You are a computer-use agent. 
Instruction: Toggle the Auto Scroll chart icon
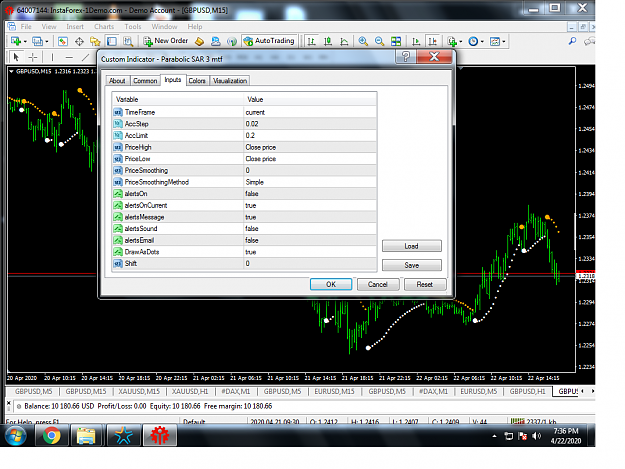tap(416, 41)
